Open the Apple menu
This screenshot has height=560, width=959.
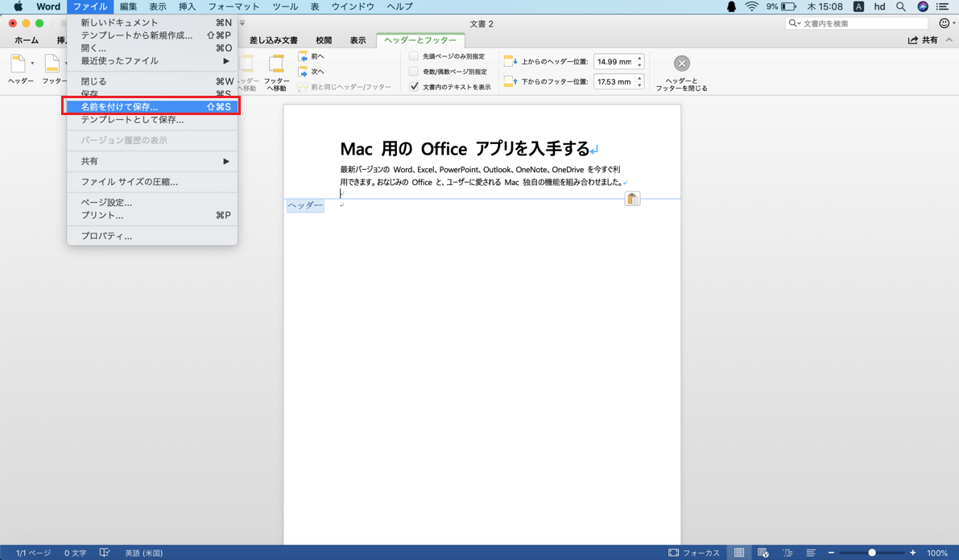pyautogui.click(x=19, y=6)
